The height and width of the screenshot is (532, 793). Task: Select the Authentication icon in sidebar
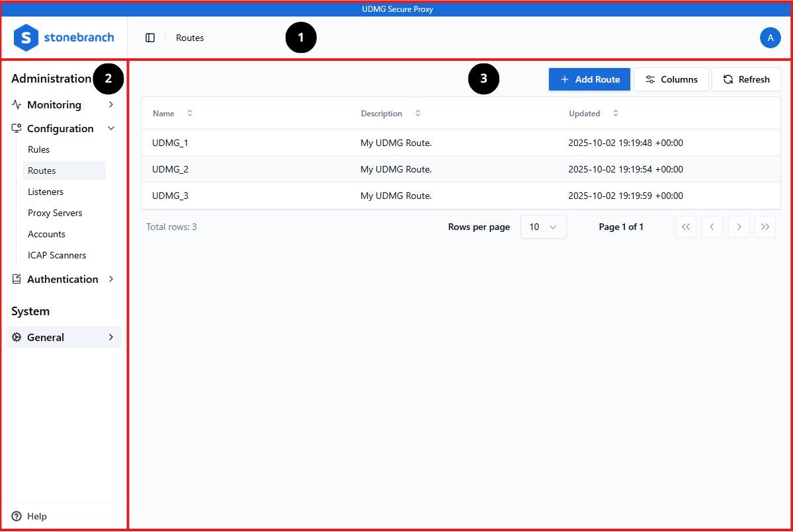pos(16,279)
